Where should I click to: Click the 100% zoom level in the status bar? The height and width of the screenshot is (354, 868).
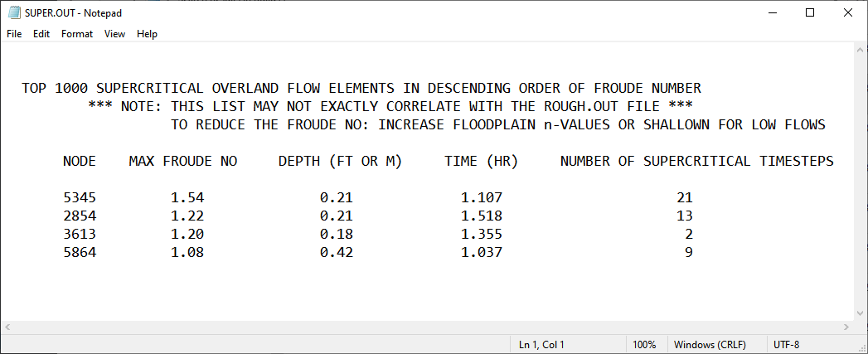tap(644, 345)
